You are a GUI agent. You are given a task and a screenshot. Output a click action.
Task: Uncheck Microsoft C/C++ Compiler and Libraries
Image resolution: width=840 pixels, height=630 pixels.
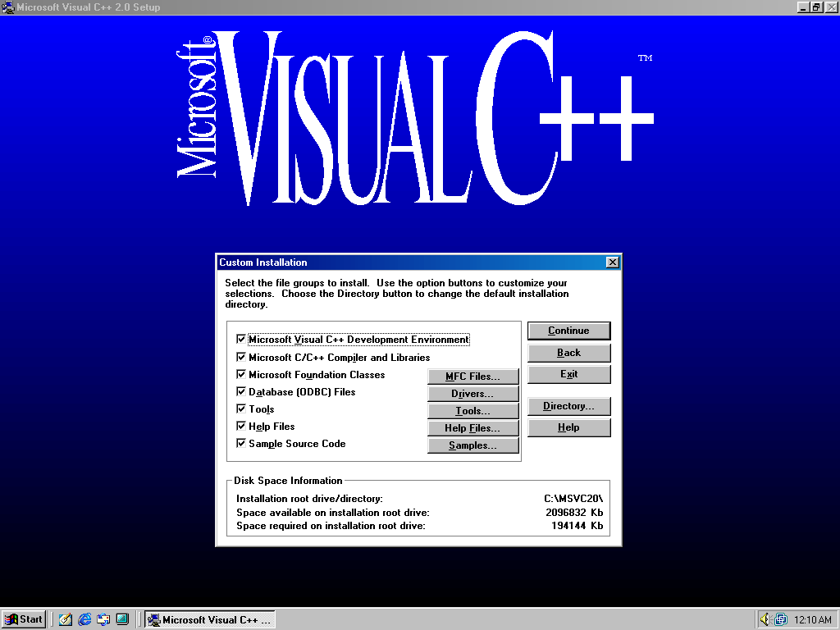point(241,357)
